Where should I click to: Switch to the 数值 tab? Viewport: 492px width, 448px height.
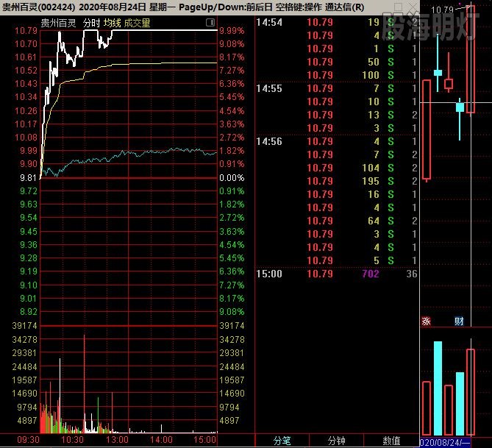coord(391,441)
